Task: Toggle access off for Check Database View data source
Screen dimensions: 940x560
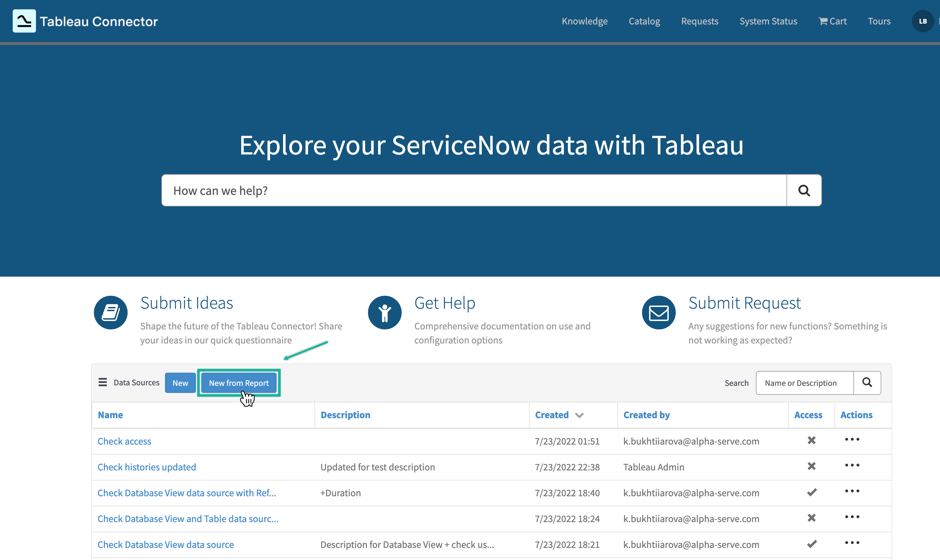Action: tap(811, 544)
